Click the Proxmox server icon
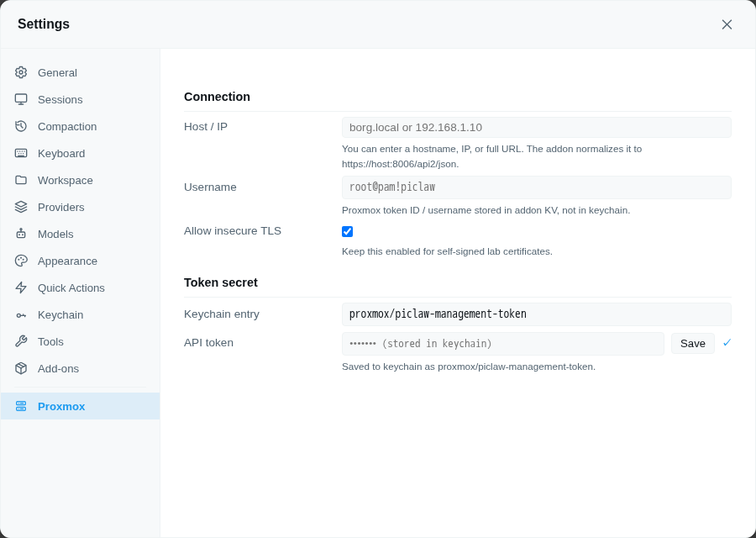 pyautogui.click(x=21, y=406)
